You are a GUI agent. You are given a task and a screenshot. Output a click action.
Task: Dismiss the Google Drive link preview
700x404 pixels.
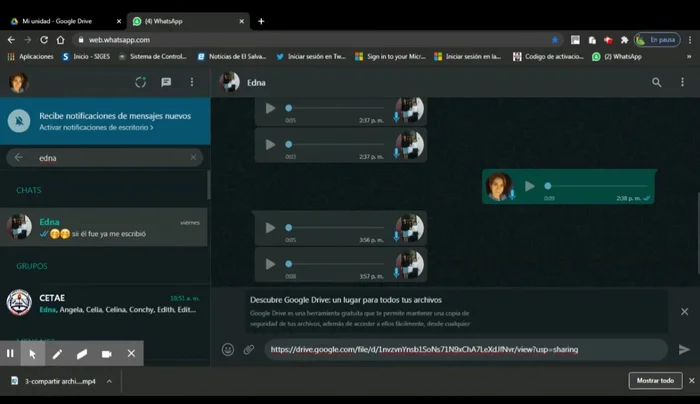[x=684, y=312]
